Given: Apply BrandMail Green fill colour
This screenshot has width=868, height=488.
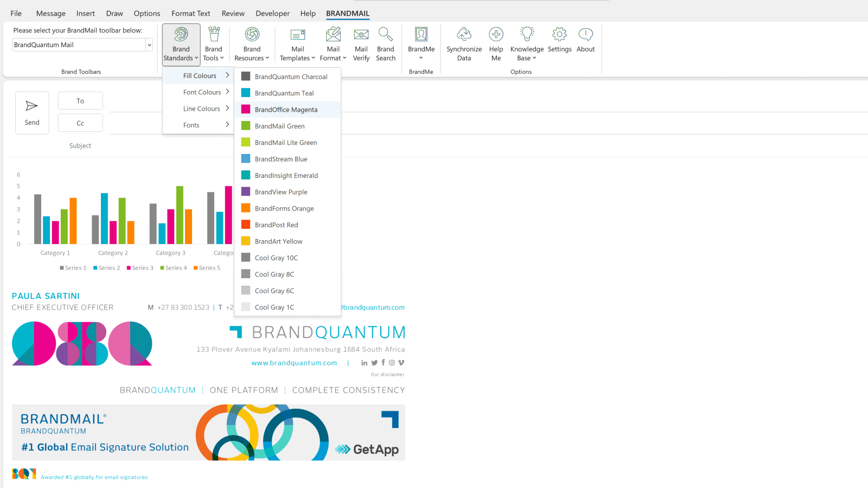Looking at the screenshot, I should coord(288,126).
